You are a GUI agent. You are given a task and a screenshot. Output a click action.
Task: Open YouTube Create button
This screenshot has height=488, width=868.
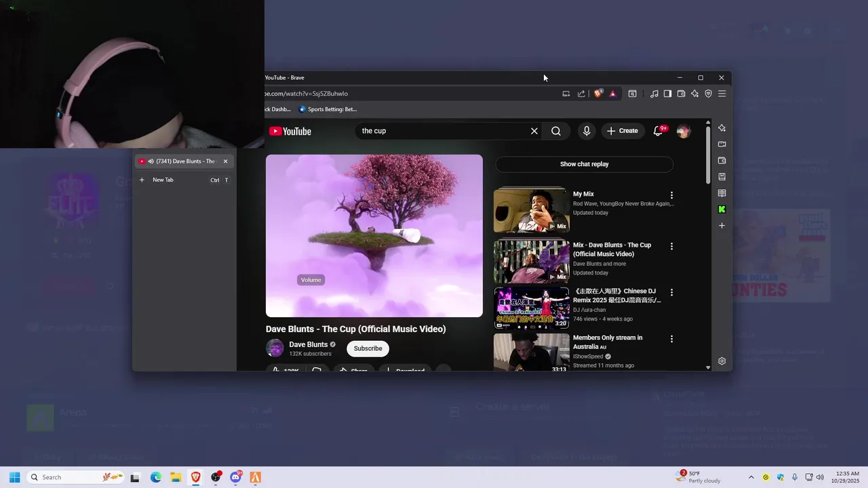point(623,131)
